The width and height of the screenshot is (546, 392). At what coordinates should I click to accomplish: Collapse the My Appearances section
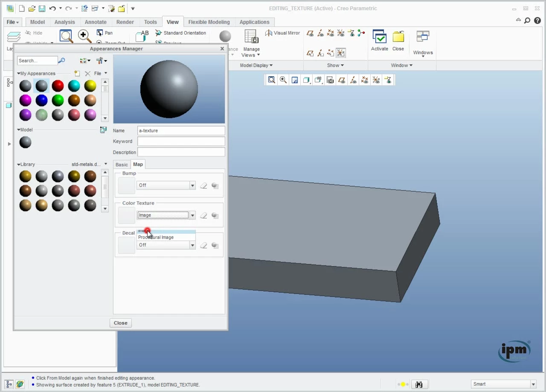19,73
